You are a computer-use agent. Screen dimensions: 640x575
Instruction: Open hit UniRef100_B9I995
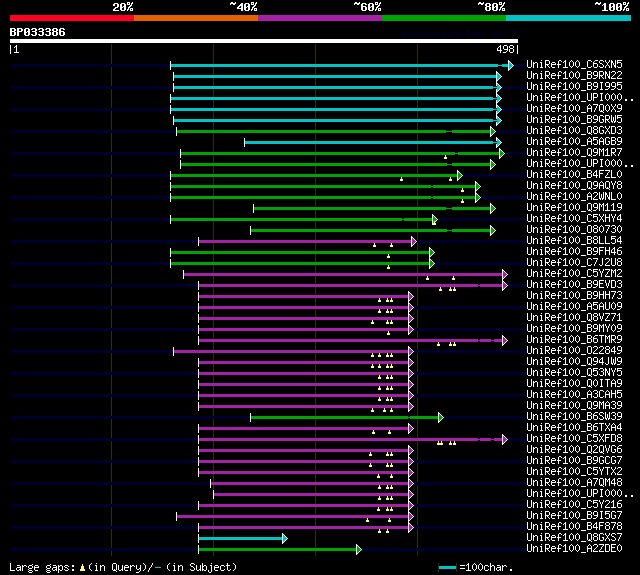[x=574, y=86]
